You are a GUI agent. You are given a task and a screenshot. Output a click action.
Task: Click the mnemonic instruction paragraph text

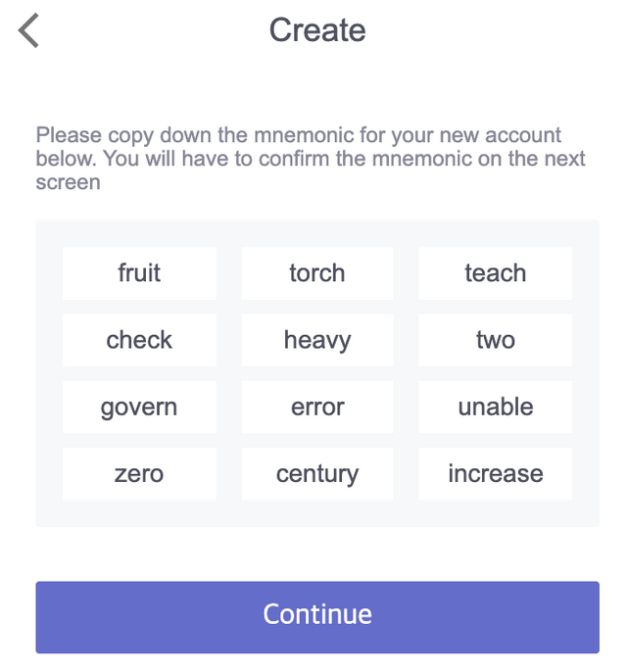[x=312, y=159]
